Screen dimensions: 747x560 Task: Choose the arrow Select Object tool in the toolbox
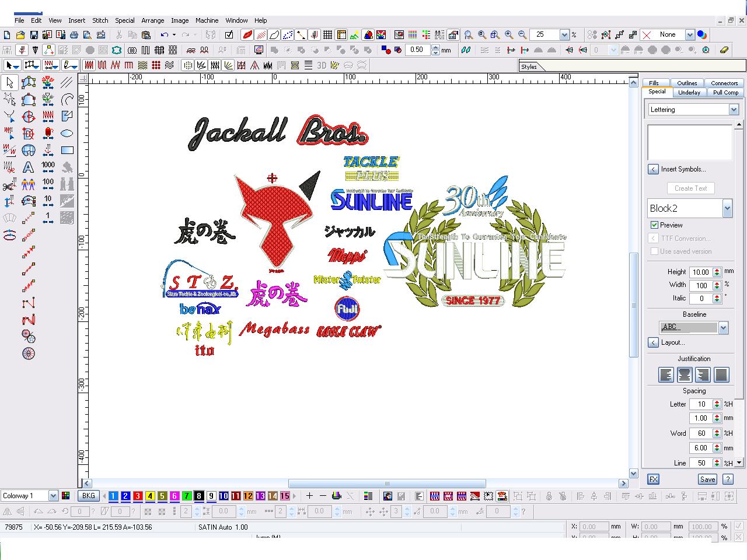9,83
